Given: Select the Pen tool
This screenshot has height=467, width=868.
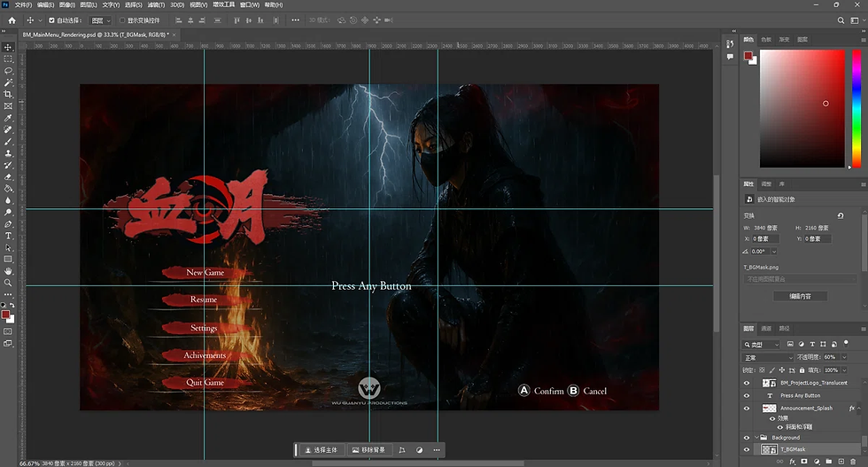Looking at the screenshot, I should (8, 224).
